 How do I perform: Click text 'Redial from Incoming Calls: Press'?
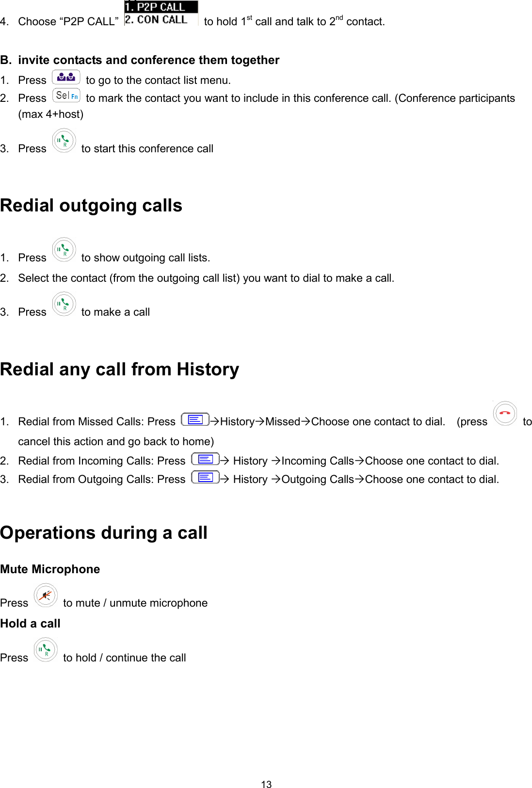102,461
